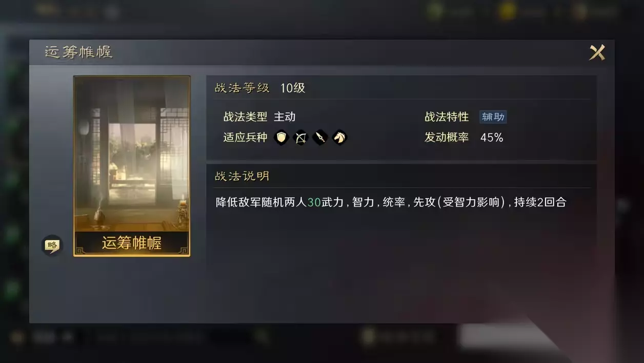Click the spear troop type icon
Screen dimensions: 644x363
(320, 138)
